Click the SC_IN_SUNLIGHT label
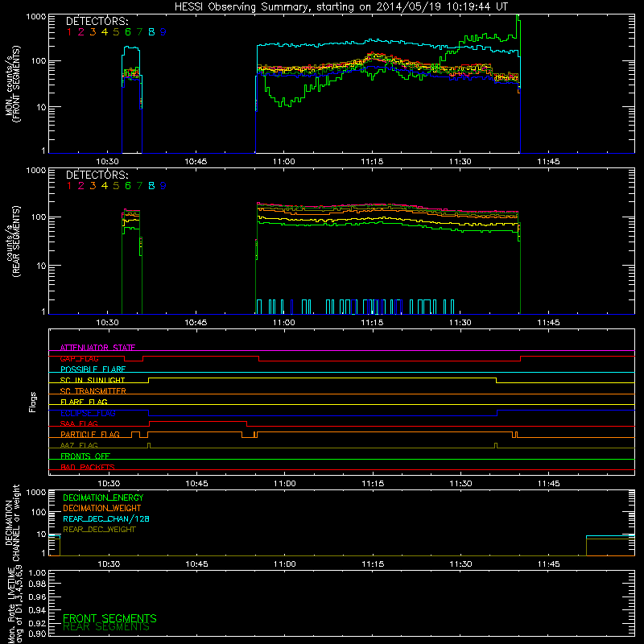The image size is (644, 644). click(x=93, y=380)
